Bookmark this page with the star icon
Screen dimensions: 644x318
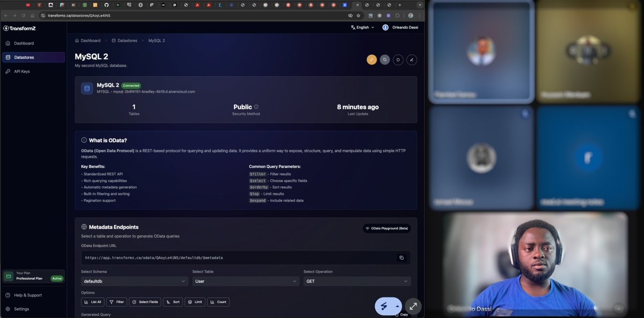pyautogui.click(x=358, y=16)
